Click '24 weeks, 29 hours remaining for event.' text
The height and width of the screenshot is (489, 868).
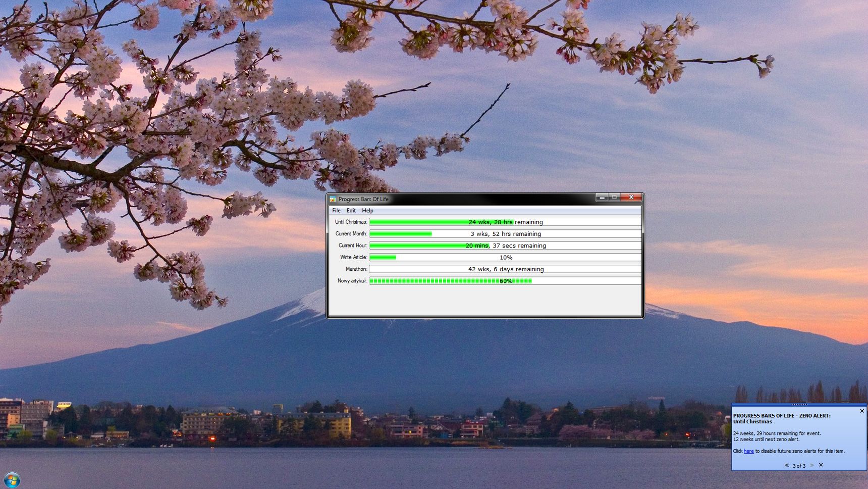pos(777,433)
